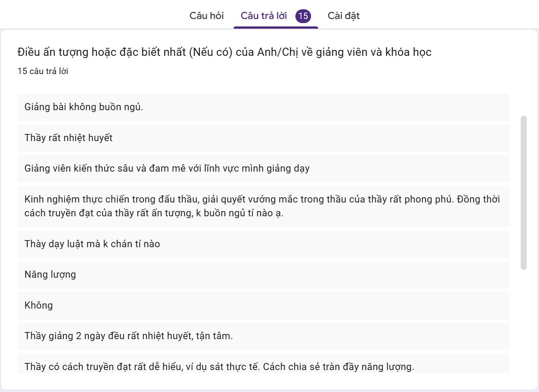Select the response starting "Thầy có cách truyền đạt"
Screen dimensions: 539x392
coord(219,367)
